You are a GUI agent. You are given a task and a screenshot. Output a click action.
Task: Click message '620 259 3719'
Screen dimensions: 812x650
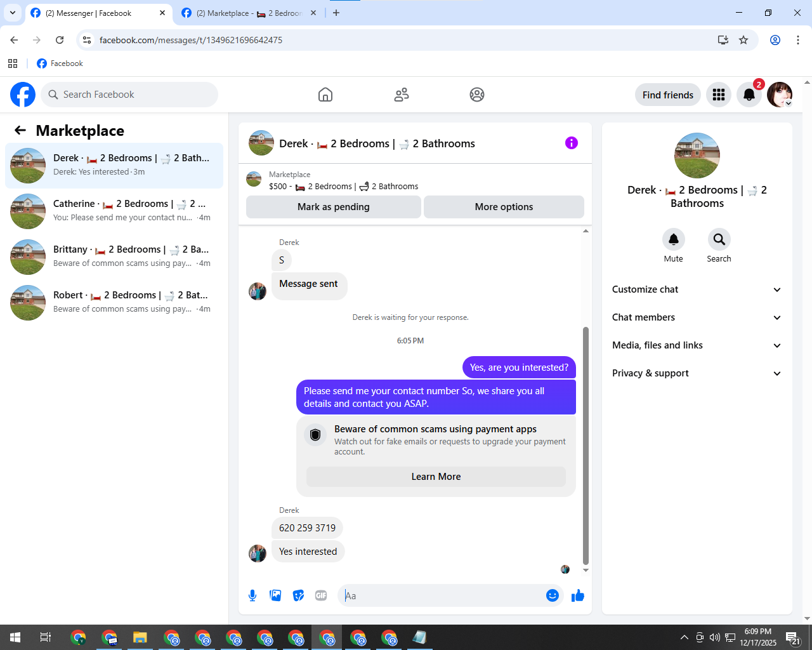[x=307, y=528]
